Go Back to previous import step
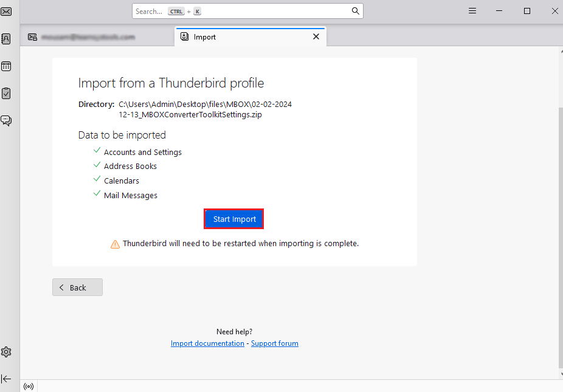The height and width of the screenshot is (392, 563). pos(78,287)
